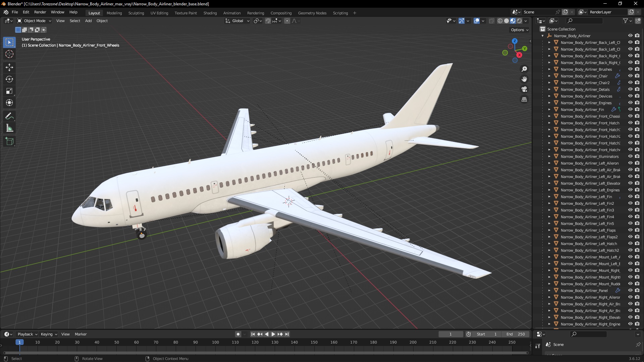Viewport: 644px width, 362px height.
Task: Toggle snapping magnet icon
Action: [268, 21]
